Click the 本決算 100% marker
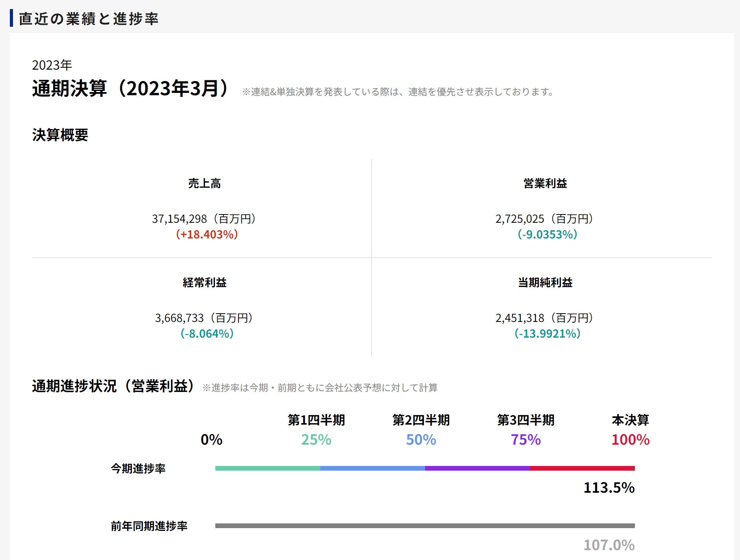Image resolution: width=740 pixels, height=560 pixels. point(630,440)
